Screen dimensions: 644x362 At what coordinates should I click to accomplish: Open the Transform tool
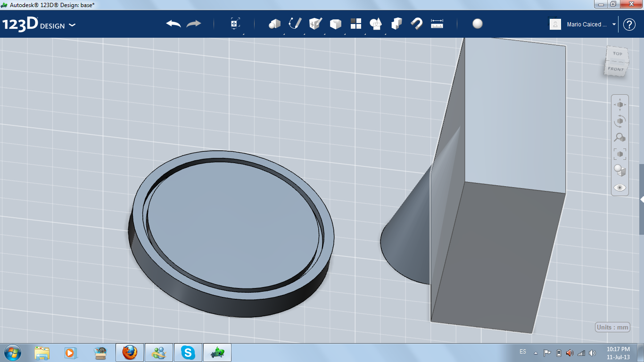tap(235, 24)
